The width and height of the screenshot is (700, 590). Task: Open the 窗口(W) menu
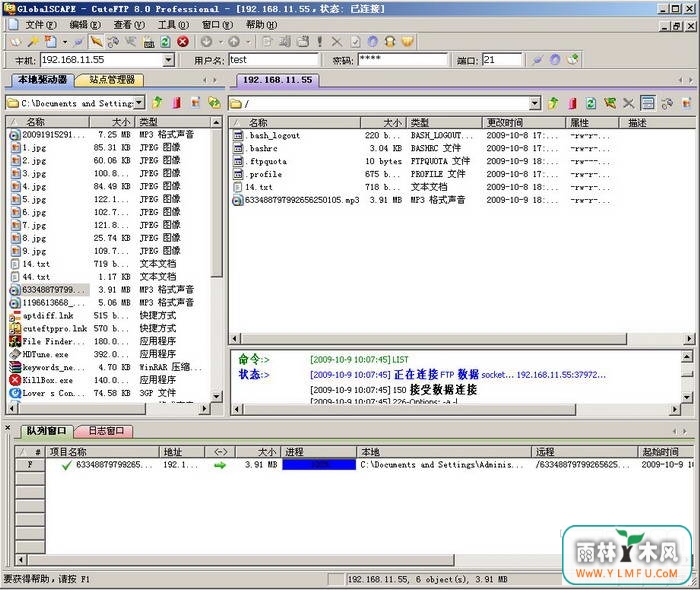tap(217, 25)
